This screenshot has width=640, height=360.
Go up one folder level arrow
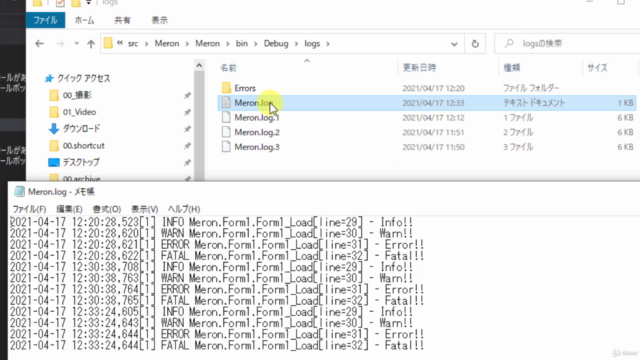click(91, 44)
